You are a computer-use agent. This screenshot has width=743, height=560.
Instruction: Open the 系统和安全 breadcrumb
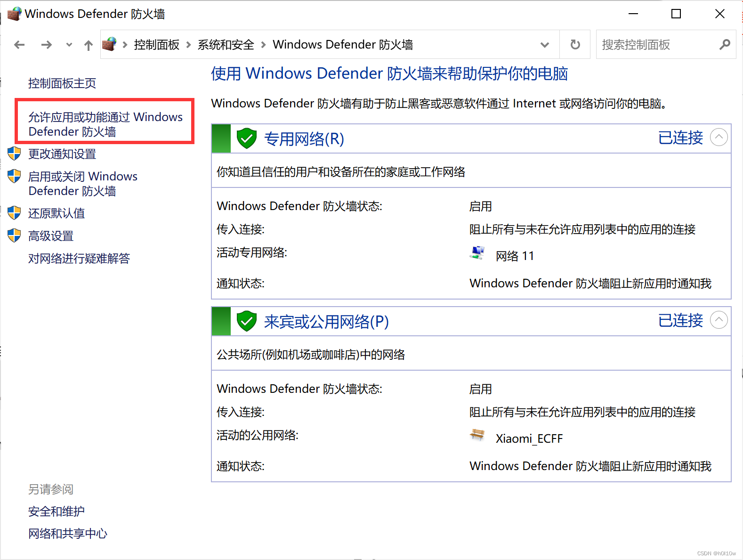click(x=226, y=45)
